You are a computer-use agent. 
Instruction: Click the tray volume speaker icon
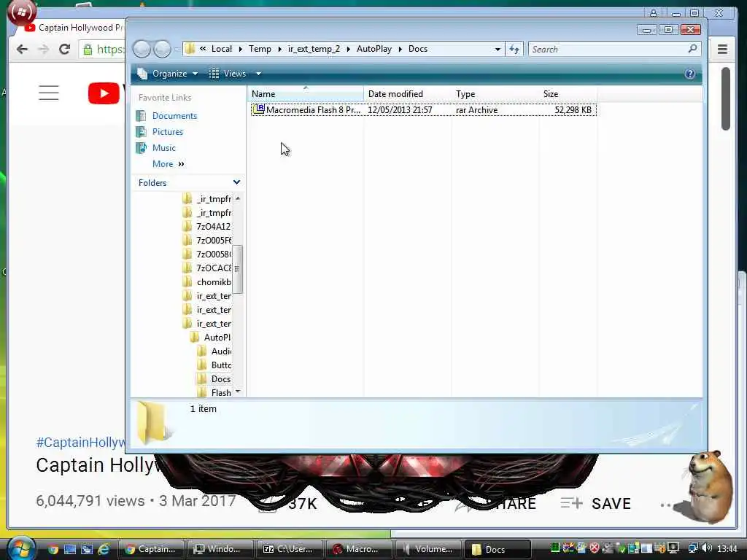point(707,548)
